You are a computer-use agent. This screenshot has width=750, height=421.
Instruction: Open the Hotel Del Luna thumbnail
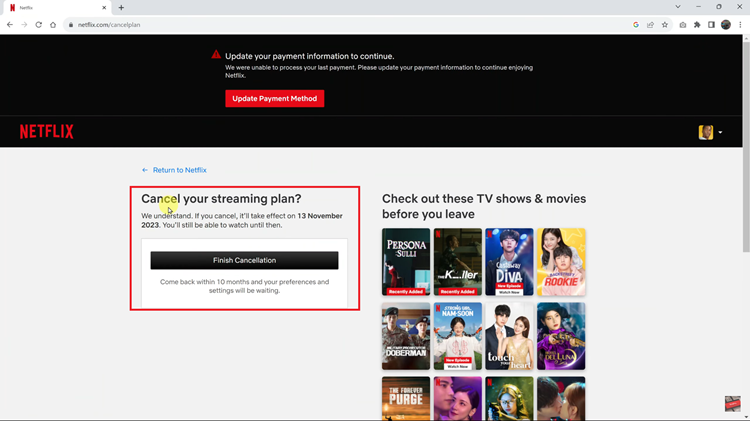click(x=561, y=336)
